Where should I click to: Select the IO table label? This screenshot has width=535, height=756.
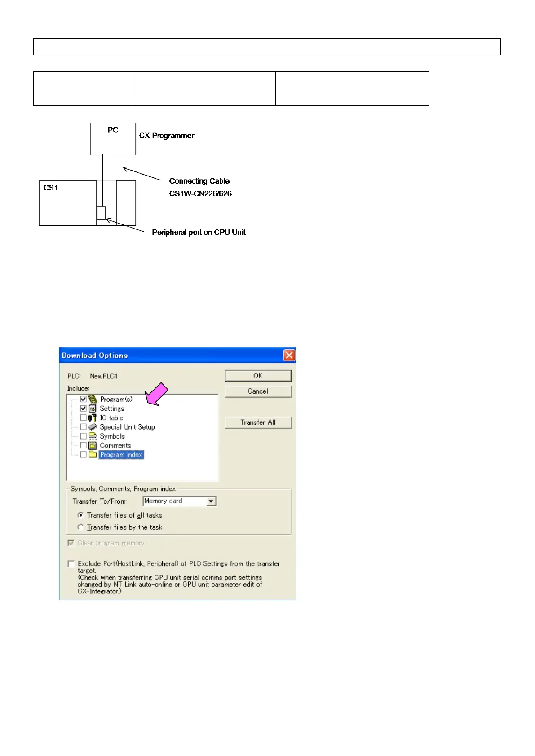click(x=111, y=418)
